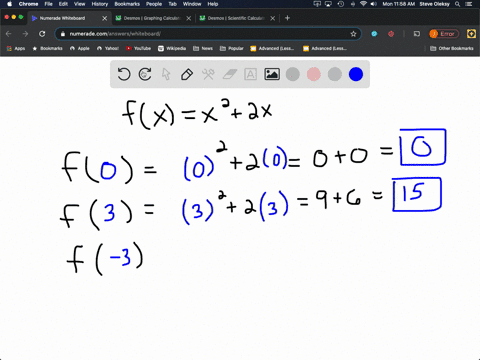Undo the last whiteboard stroke
The width and height of the screenshot is (480, 360).
pos(124,74)
